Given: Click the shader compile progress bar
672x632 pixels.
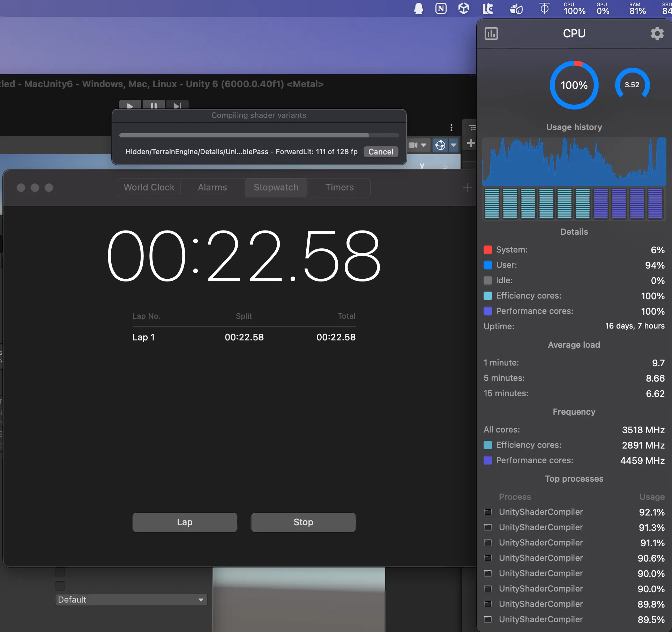Looking at the screenshot, I should (259, 135).
